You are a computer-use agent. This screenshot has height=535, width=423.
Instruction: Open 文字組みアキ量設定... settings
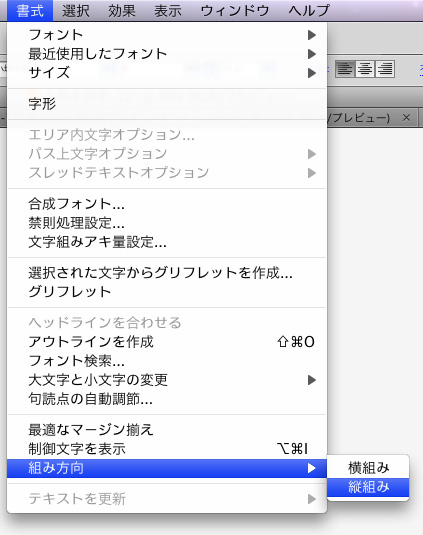(167, 242)
